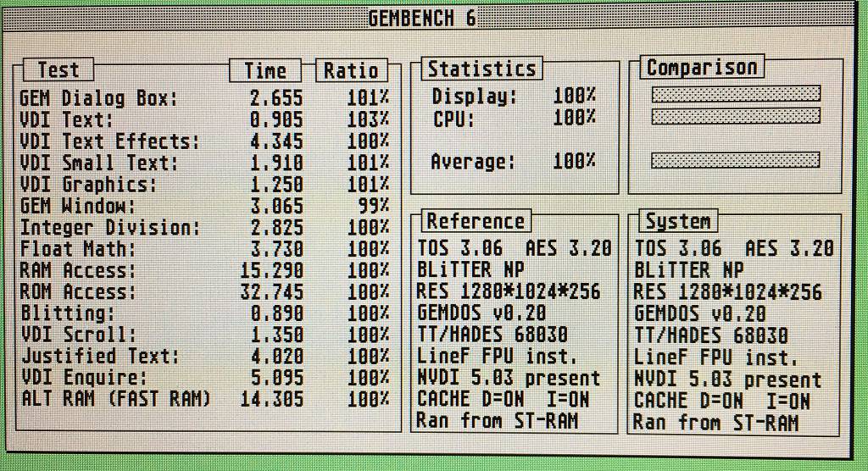Image resolution: width=868 pixels, height=471 pixels.
Task: Select the Blitting test label
Action: tap(67, 313)
